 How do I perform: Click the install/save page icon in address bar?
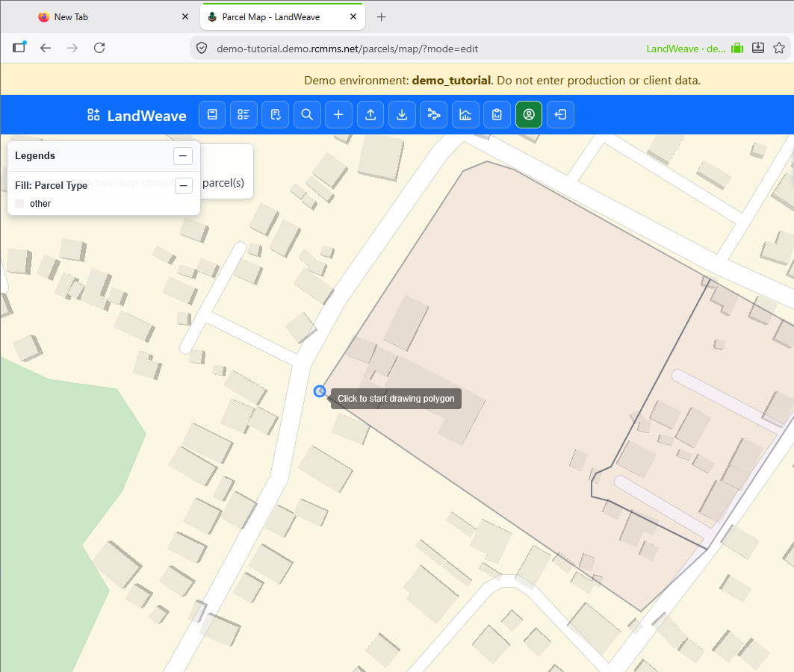point(758,48)
